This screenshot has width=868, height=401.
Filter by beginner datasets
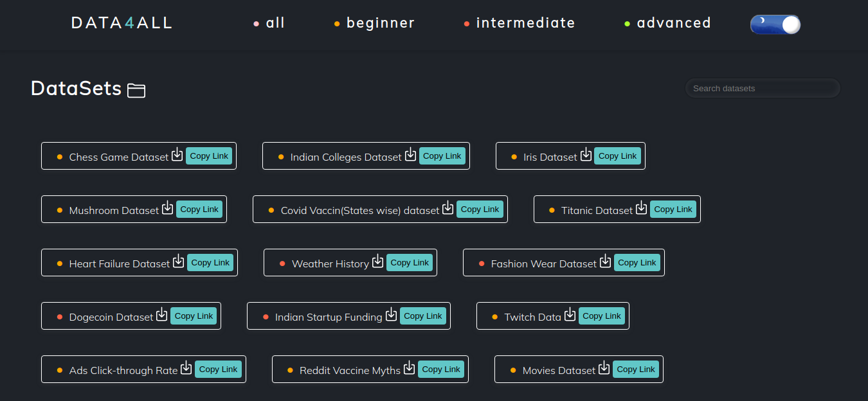point(380,23)
